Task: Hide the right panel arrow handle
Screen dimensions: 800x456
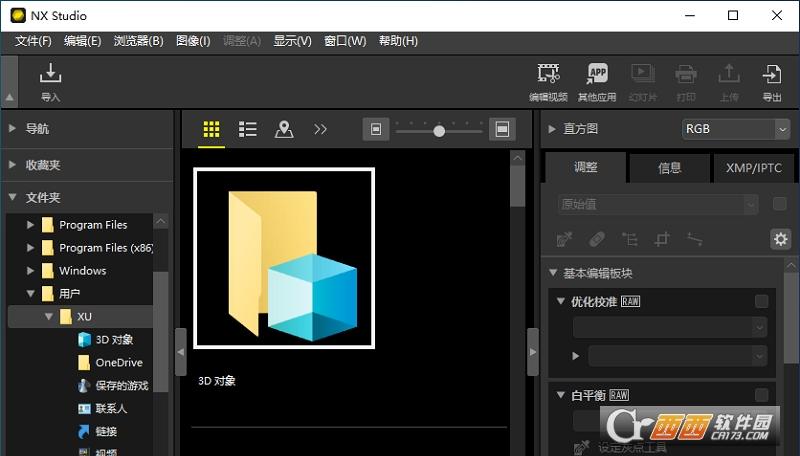Action: 533,352
